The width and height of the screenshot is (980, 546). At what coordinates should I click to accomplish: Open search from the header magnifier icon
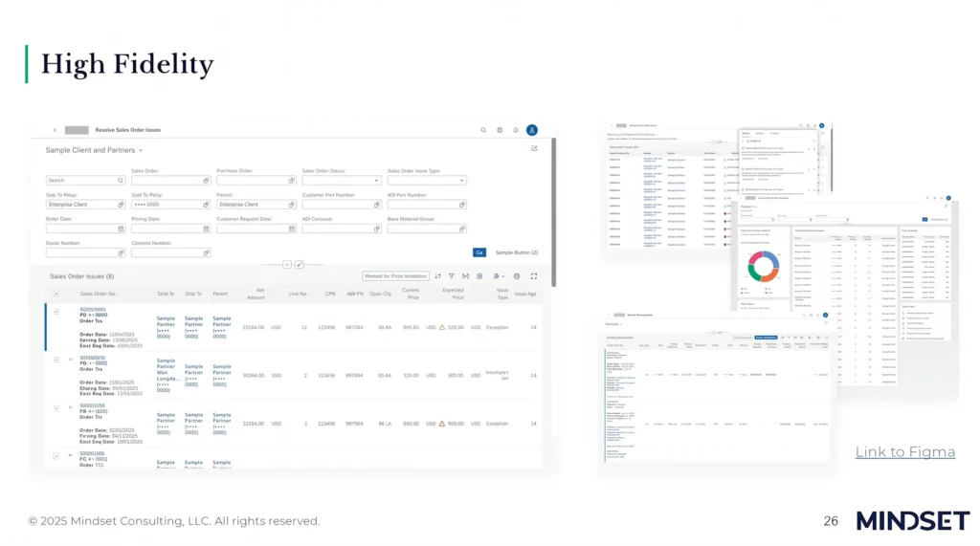pos(483,130)
